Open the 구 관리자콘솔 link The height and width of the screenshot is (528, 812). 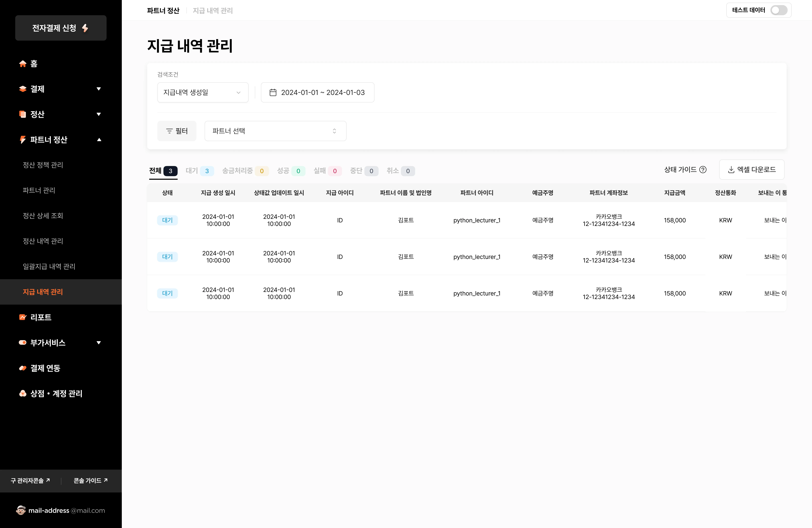pos(30,481)
